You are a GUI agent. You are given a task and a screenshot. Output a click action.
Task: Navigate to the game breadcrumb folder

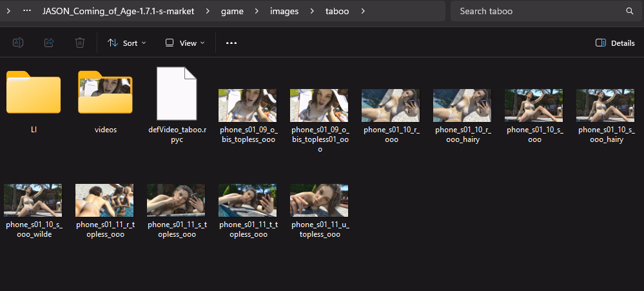[x=232, y=11]
